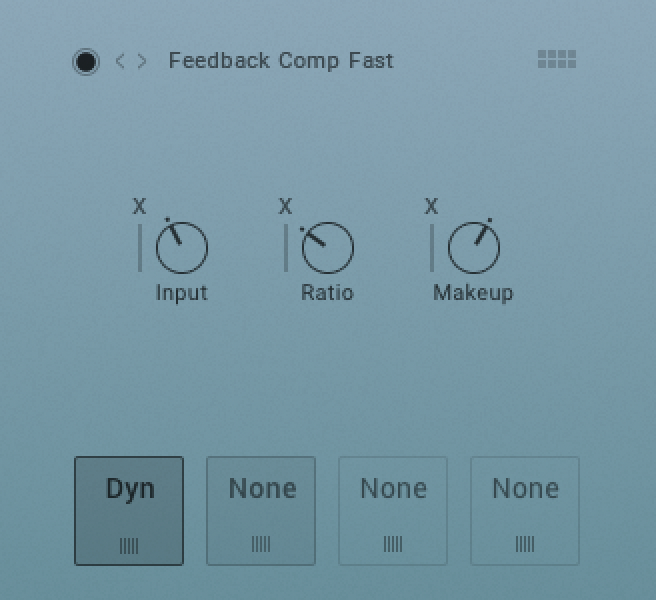Select the Dyn effect slot
Viewport: 656px width, 600px height.
click(129, 511)
